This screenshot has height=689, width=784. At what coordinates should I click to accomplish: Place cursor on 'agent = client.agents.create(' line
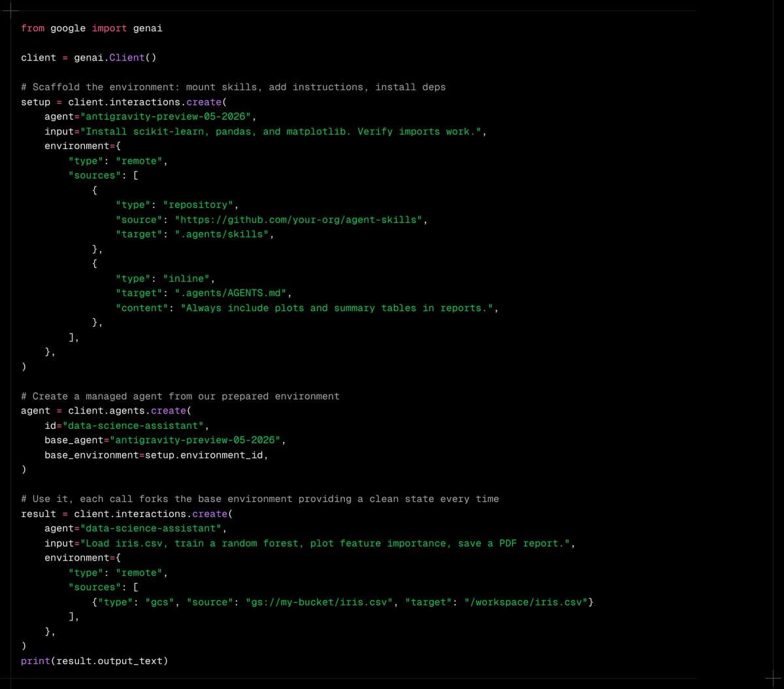coord(106,411)
